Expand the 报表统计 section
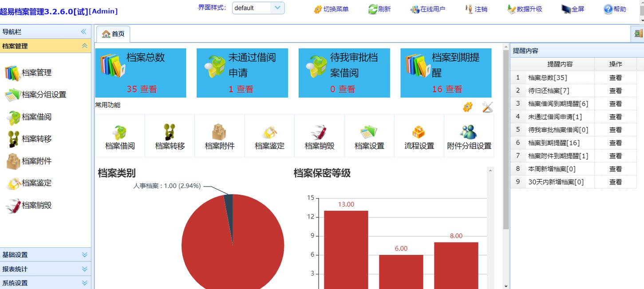 (x=45, y=269)
